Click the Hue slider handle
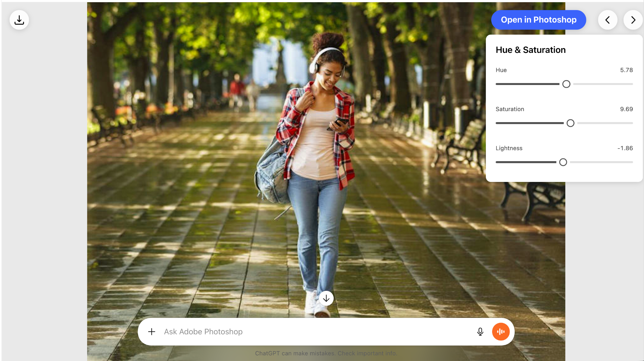Screen dimensions: 644x361 tap(566, 84)
